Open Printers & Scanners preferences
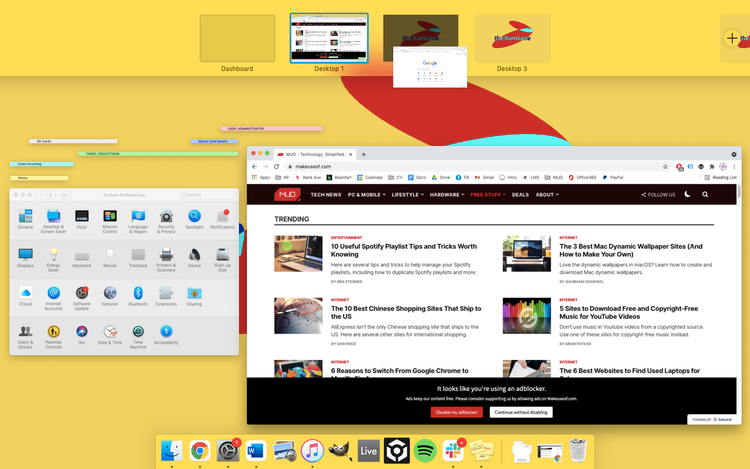The image size is (750, 469). click(x=166, y=260)
